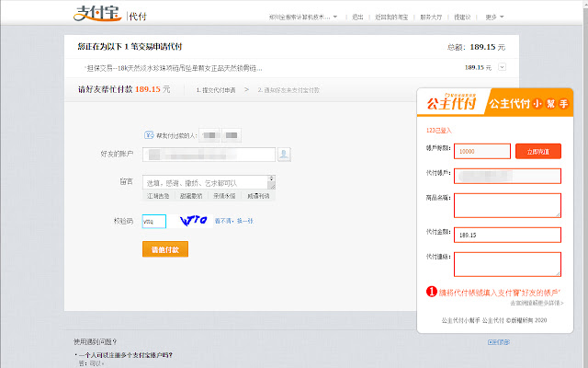This screenshot has width=588, height=368.
Task: Focus the 校验码 captcha input field
Action: click(x=154, y=221)
